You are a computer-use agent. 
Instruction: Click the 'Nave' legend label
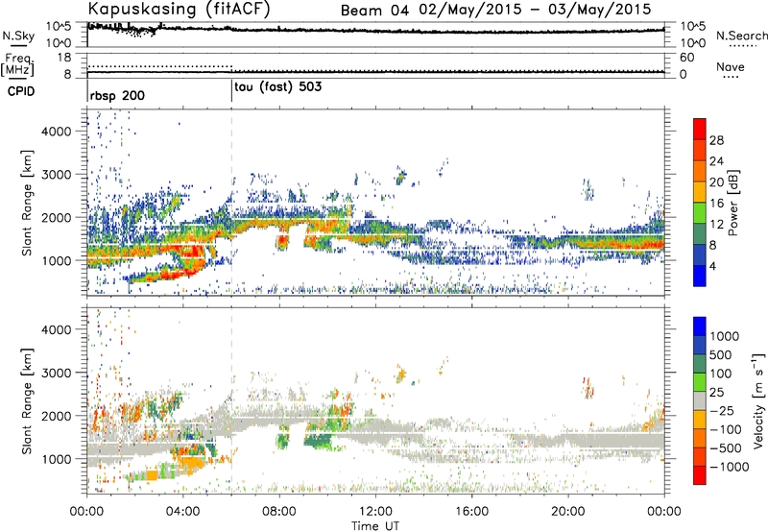pos(731,66)
